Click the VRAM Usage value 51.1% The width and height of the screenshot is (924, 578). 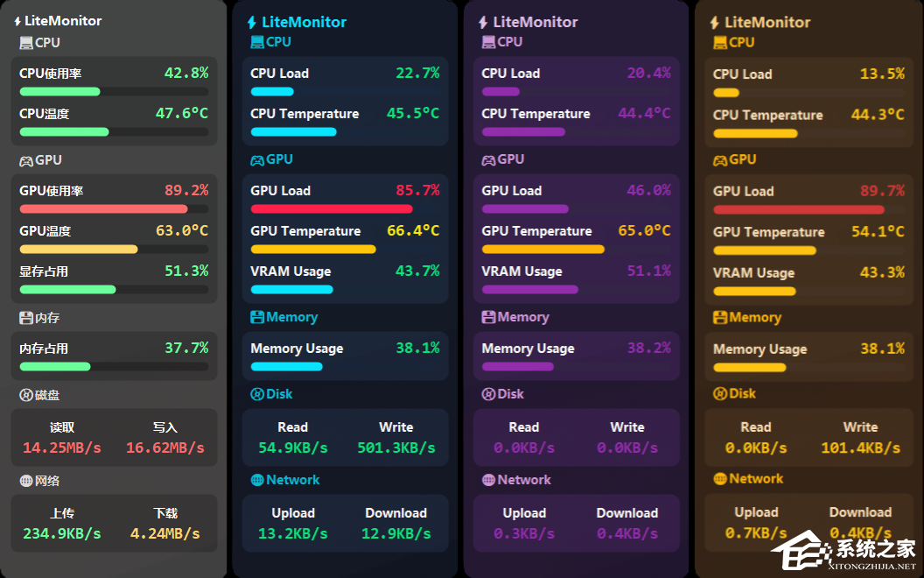tap(648, 270)
